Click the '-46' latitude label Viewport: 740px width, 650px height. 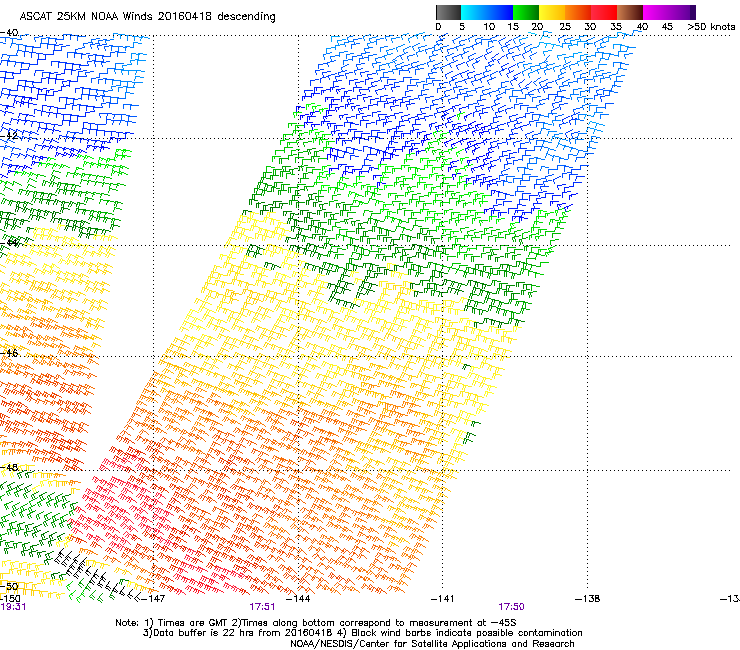click(x=9, y=353)
